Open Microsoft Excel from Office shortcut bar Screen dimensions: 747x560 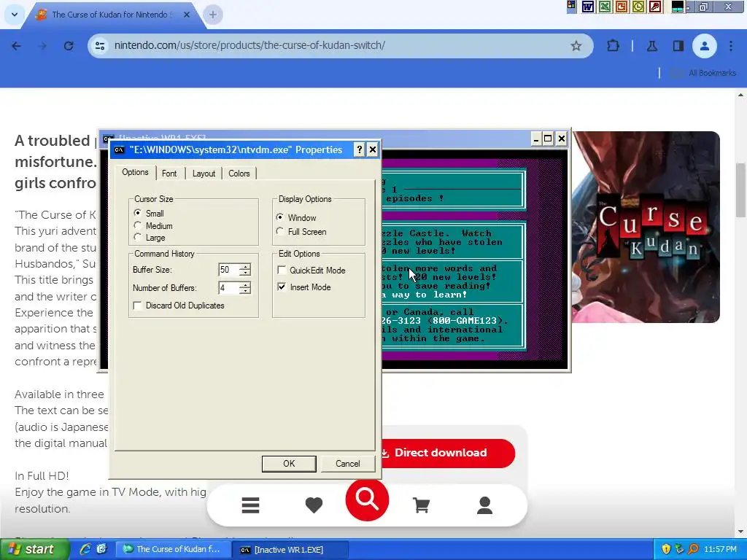click(605, 7)
